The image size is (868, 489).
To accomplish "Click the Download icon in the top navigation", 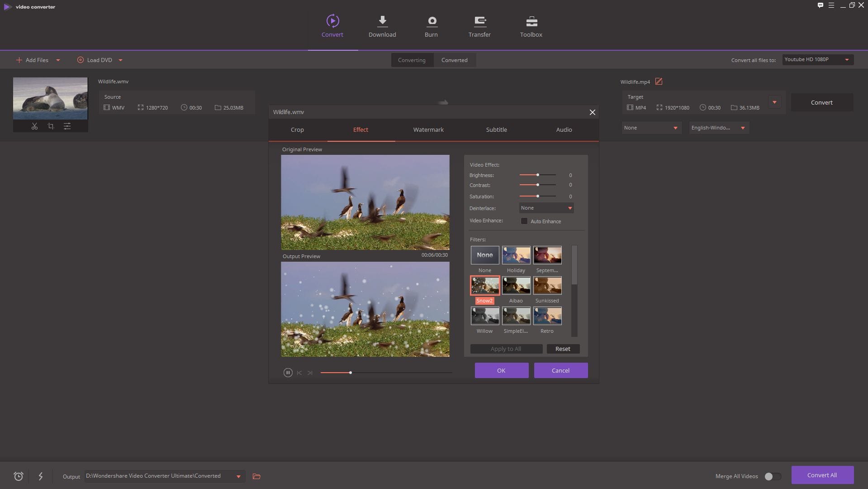I will [x=382, y=21].
